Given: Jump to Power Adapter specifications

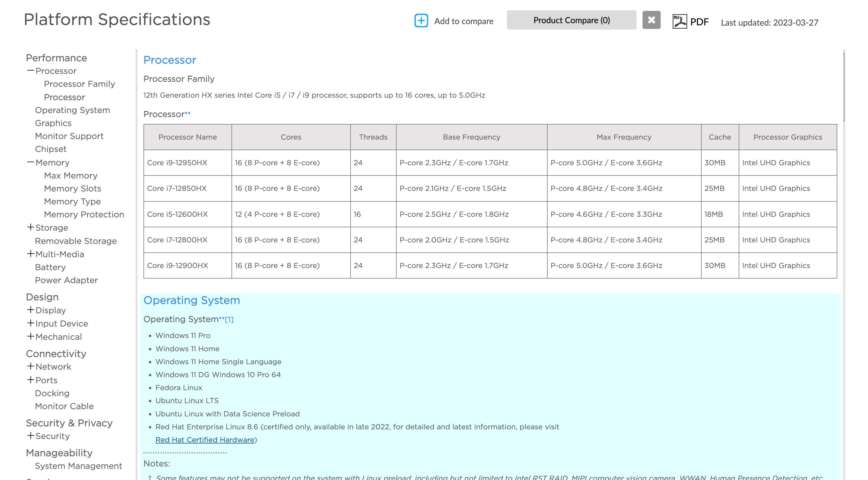Looking at the screenshot, I should pos(66,280).
